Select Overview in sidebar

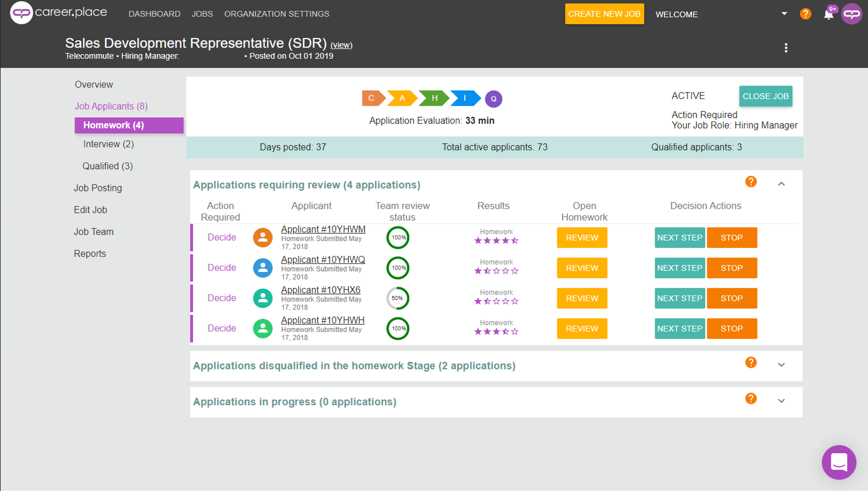94,85
